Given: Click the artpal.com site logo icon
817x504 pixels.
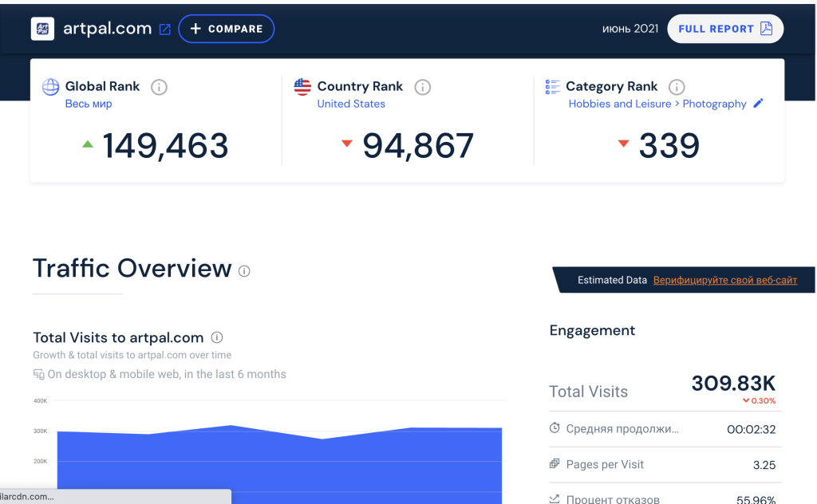Looking at the screenshot, I should click(42, 29).
